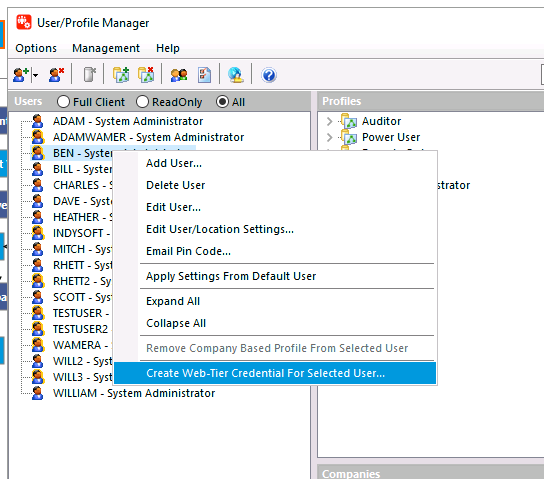Click the Delete Profile folder icon
The height and width of the screenshot is (479, 544).
[146, 75]
